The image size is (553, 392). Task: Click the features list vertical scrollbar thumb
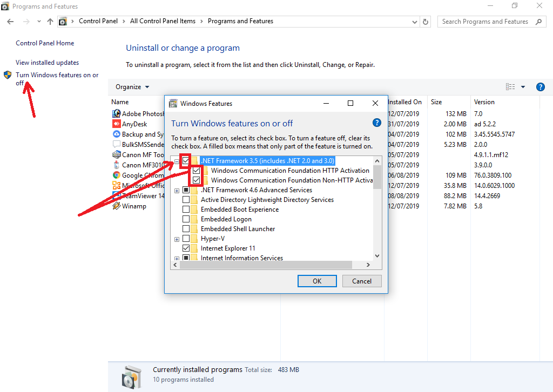(x=377, y=177)
